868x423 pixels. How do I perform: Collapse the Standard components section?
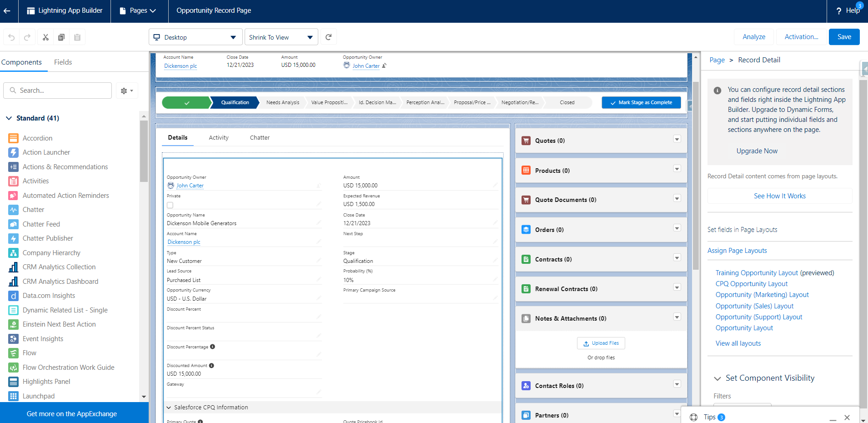(9, 118)
